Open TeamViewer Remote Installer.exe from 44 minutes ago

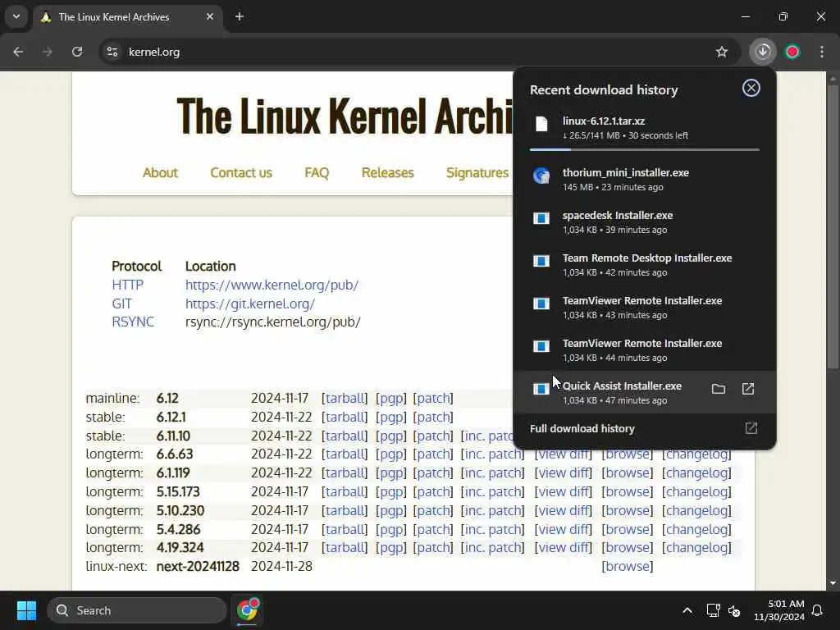pos(645,349)
